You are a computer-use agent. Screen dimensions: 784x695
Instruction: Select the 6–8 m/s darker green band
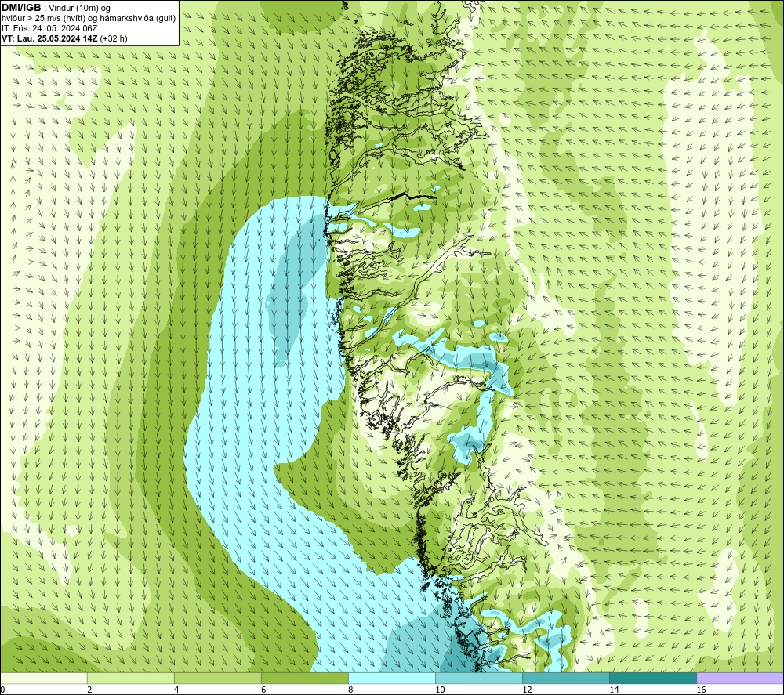pyautogui.click(x=305, y=678)
